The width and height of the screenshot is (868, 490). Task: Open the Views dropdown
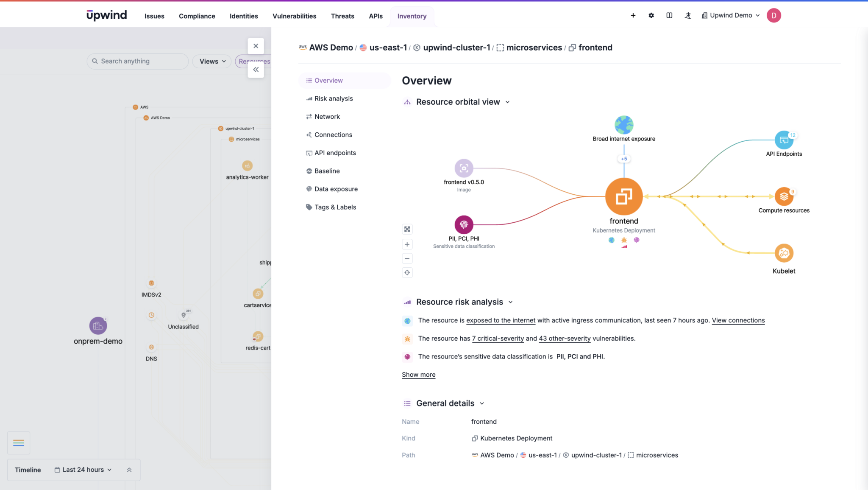[211, 61]
